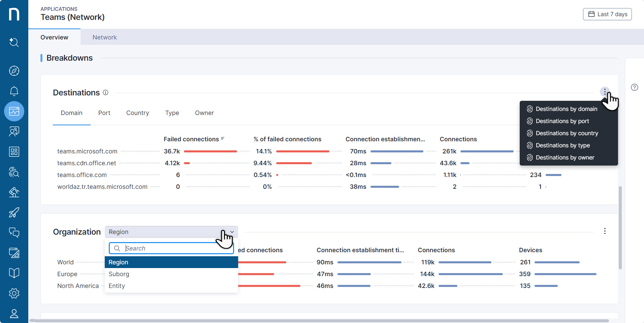
Task: Open the Organization three-dot menu
Action: point(605,231)
